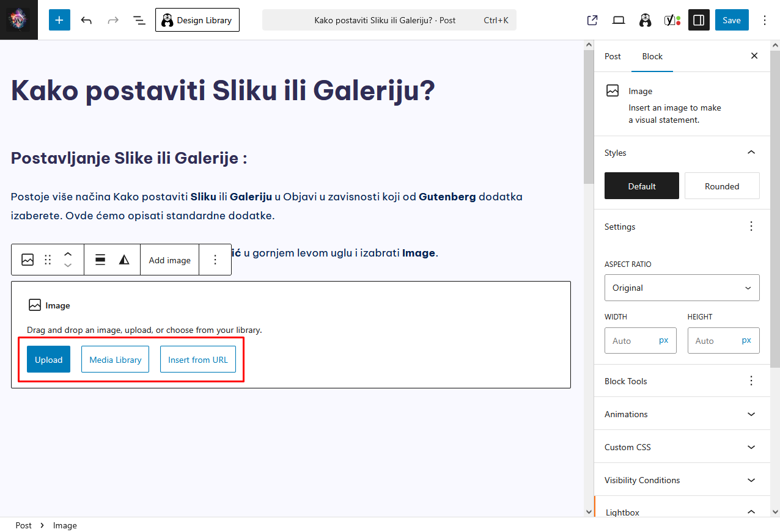Undo the last change
Viewport: 780px width, 532px height.
point(86,20)
